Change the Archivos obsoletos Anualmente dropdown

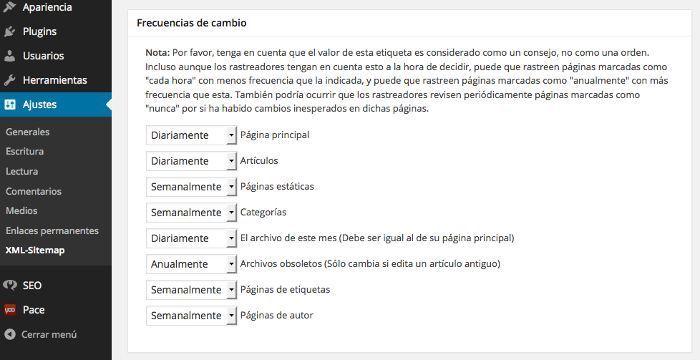pyautogui.click(x=192, y=264)
